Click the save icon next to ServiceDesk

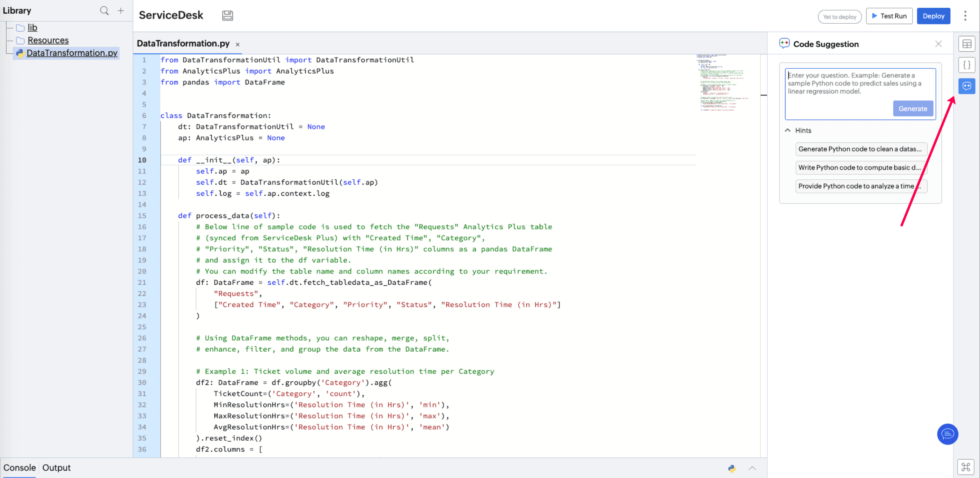pos(227,16)
